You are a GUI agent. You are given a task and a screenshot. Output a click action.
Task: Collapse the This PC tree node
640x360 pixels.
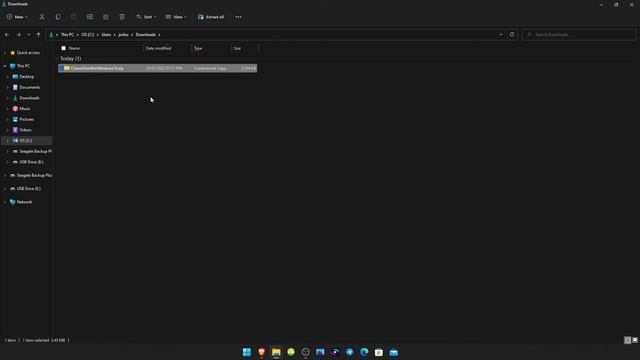pos(5,66)
